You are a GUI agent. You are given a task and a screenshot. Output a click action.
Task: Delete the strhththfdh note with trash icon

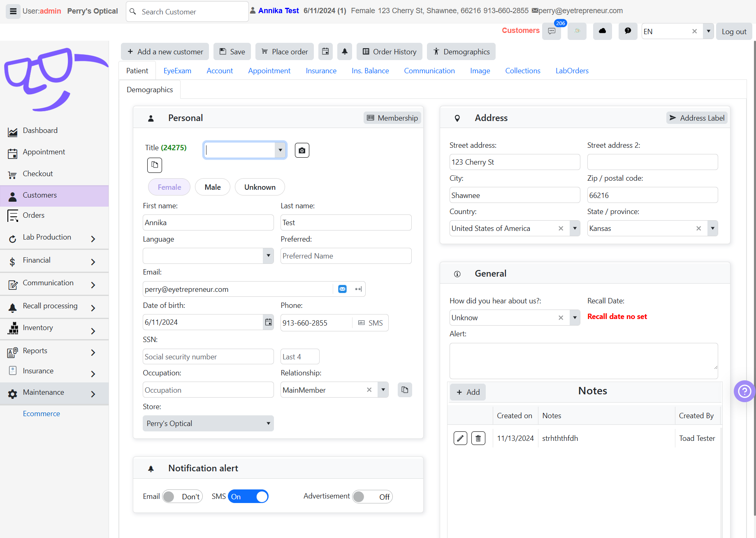478,438
